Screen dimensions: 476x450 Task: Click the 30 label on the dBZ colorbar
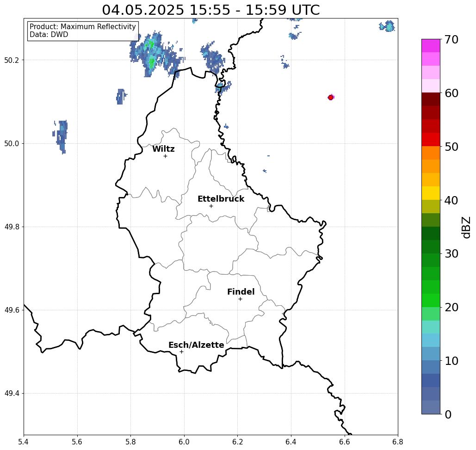pos(451,254)
